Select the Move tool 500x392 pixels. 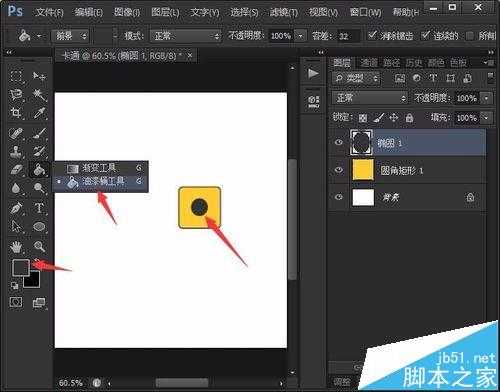(x=39, y=76)
